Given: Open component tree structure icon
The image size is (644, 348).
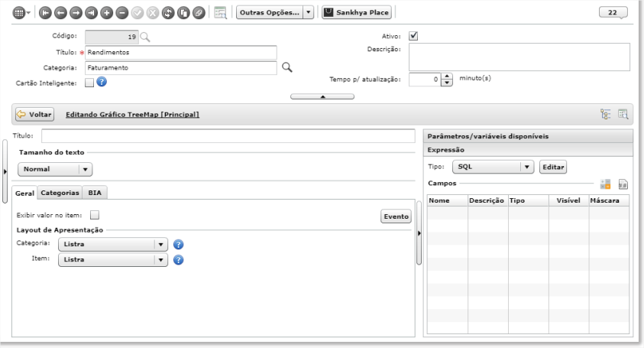Looking at the screenshot, I should [605, 115].
